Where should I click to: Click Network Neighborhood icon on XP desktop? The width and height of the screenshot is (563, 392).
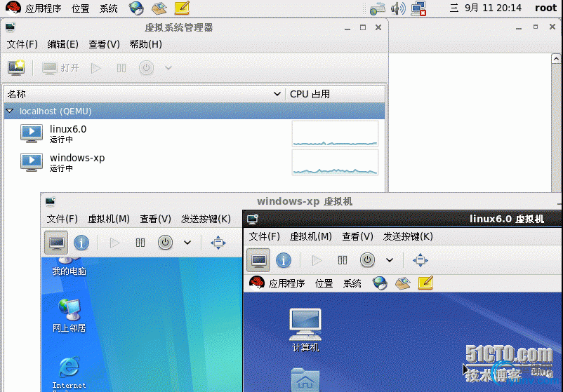point(69,316)
